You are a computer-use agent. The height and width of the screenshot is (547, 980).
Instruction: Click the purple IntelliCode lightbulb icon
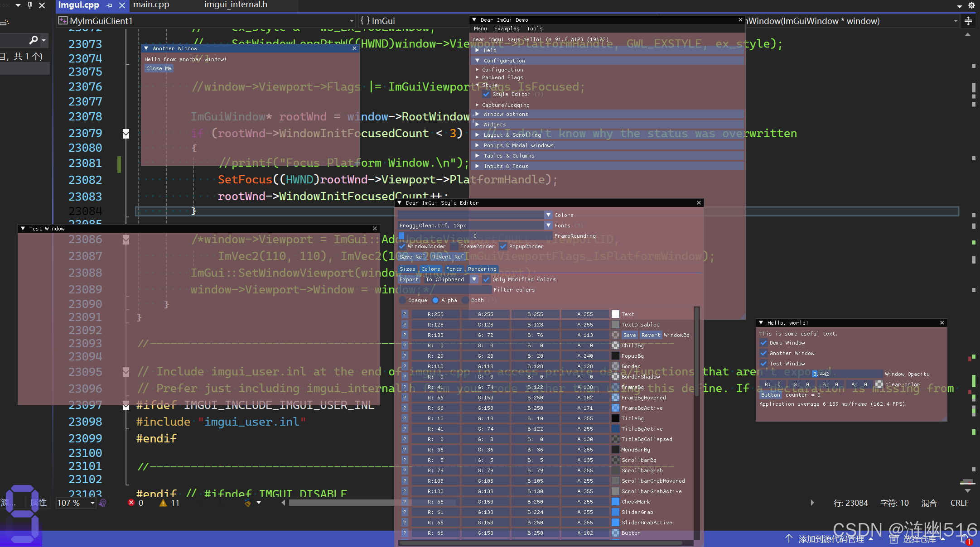pos(103,503)
